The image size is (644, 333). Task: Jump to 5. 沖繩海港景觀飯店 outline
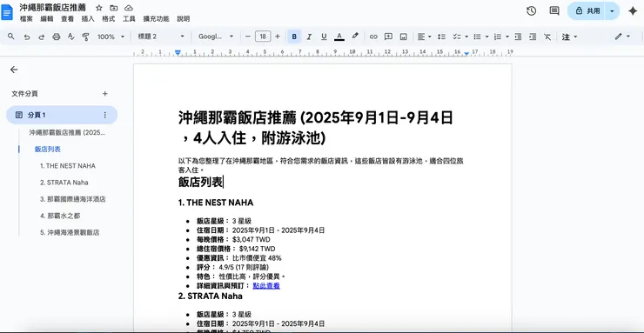click(x=70, y=232)
